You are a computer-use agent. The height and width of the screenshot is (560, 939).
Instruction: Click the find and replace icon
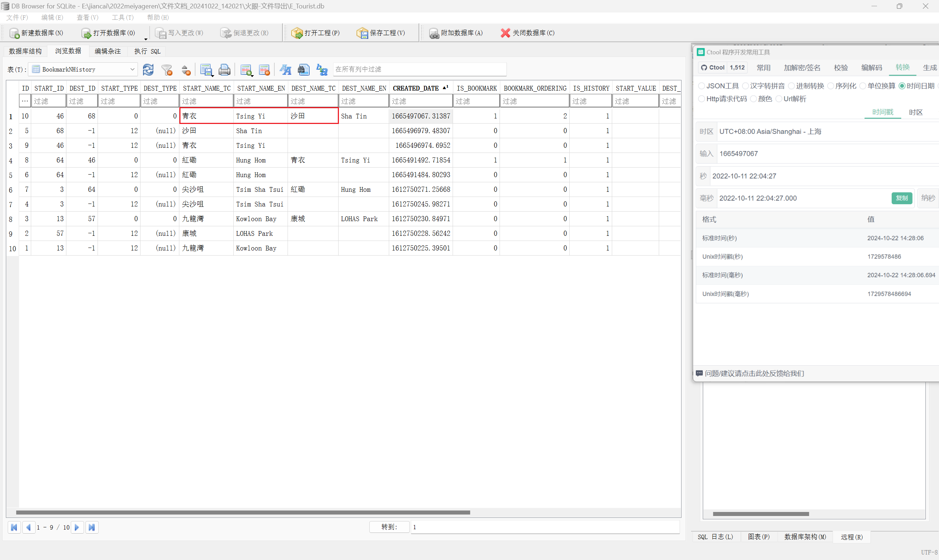point(322,69)
